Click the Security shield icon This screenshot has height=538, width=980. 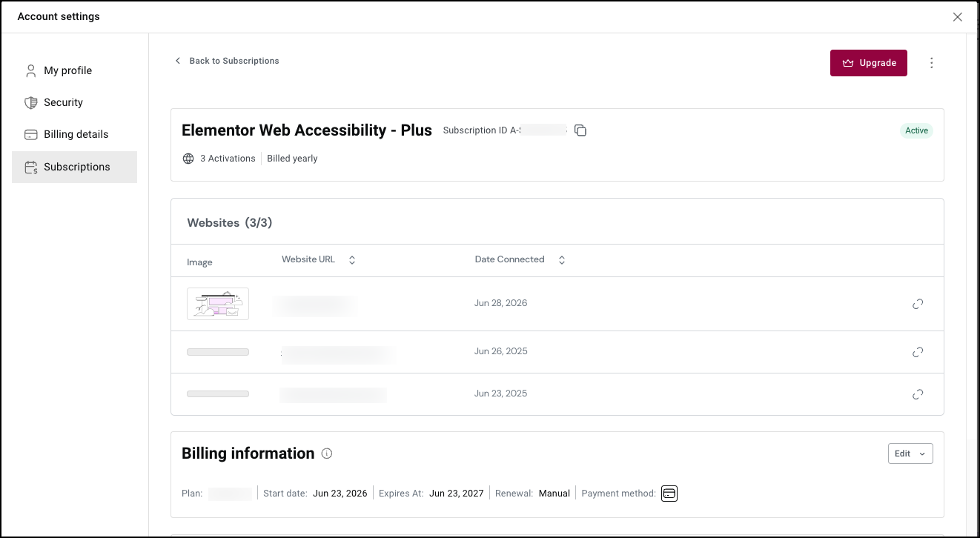pos(30,102)
